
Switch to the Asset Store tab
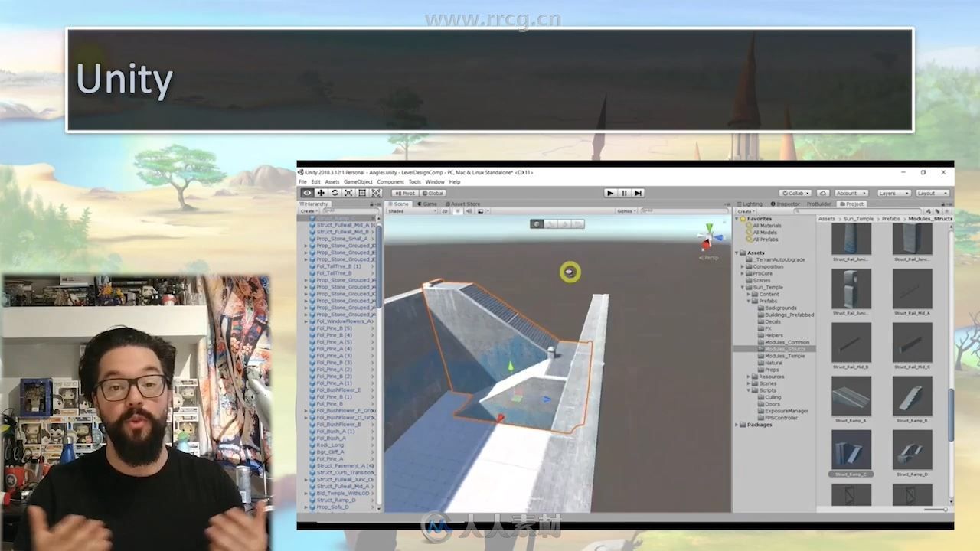click(462, 204)
